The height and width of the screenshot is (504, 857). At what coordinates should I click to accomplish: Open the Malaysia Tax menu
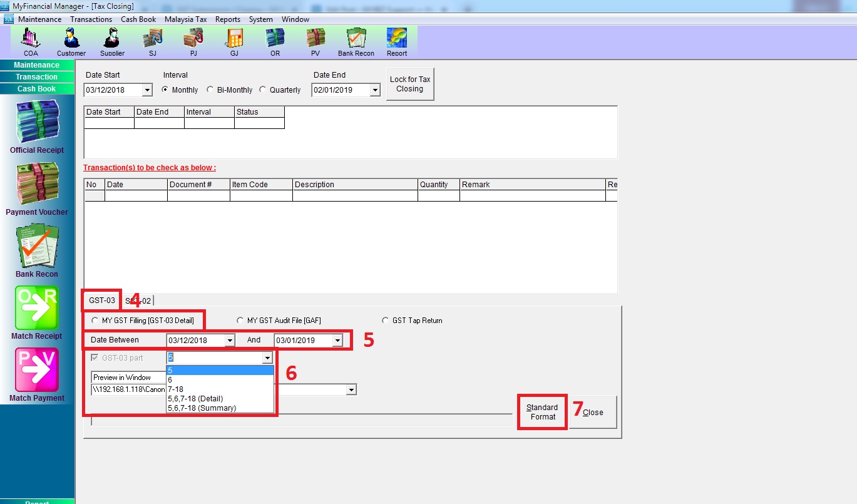(x=185, y=19)
